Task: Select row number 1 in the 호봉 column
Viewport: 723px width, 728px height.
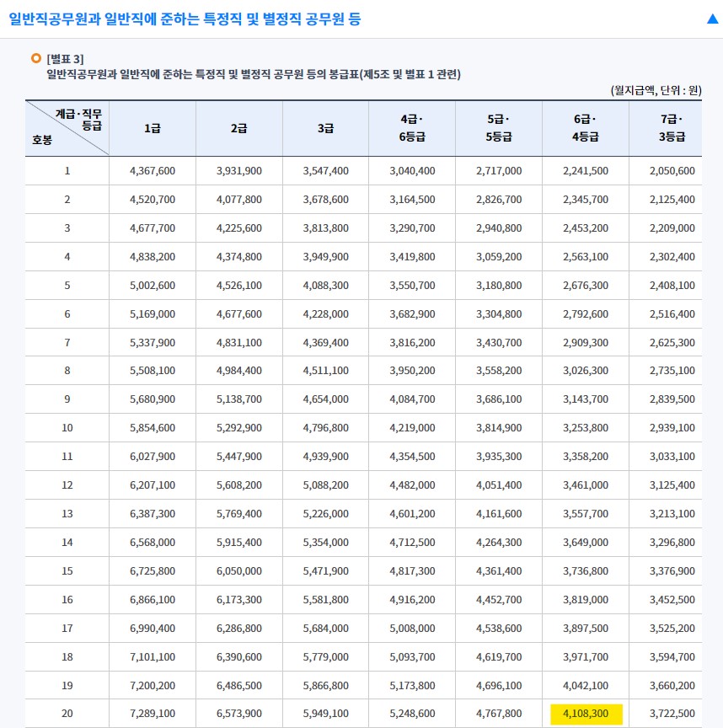Action: click(66, 169)
